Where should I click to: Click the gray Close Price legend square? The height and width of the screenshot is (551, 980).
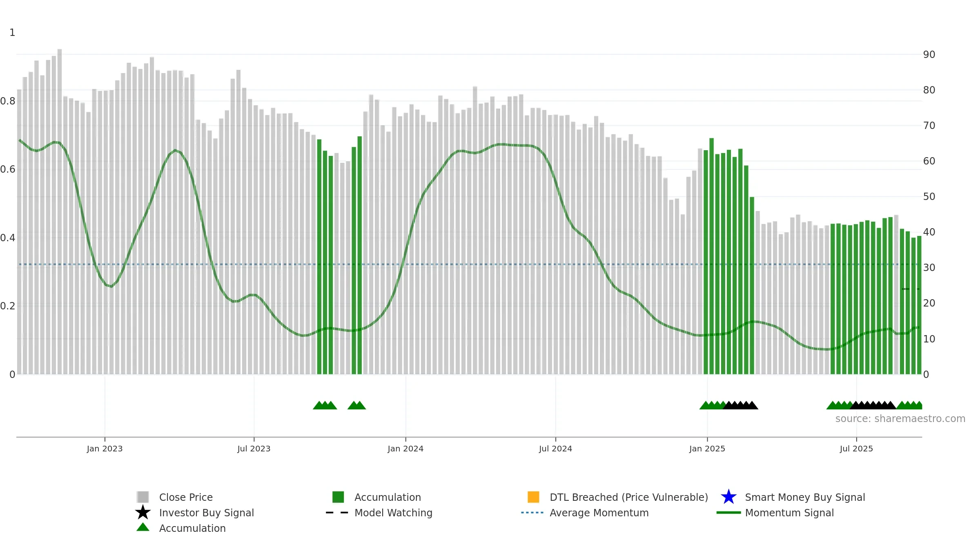(x=143, y=497)
